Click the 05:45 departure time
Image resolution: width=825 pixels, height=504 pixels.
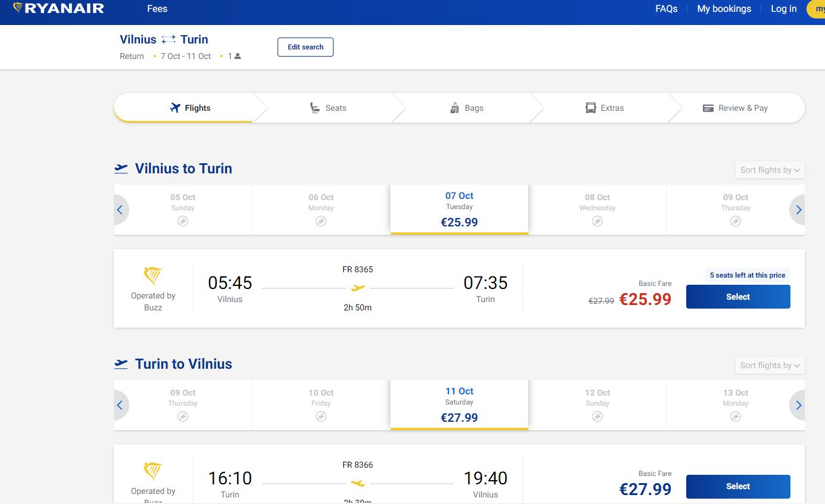pos(230,282)
